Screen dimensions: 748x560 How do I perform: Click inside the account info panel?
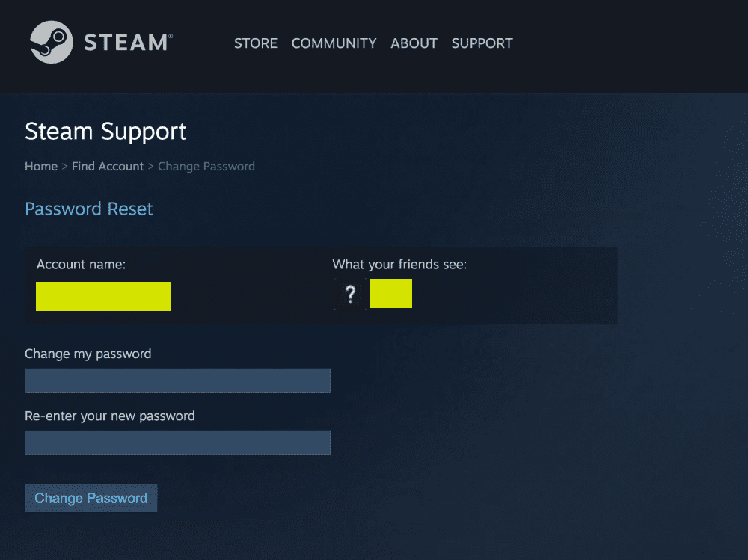[524, 314]
